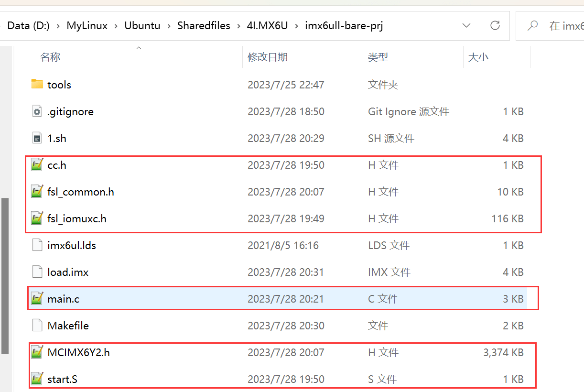Click the search magnifier icon
Image resolution: width=584 pixels, height=392 pixels.
(x=532, y=25)
